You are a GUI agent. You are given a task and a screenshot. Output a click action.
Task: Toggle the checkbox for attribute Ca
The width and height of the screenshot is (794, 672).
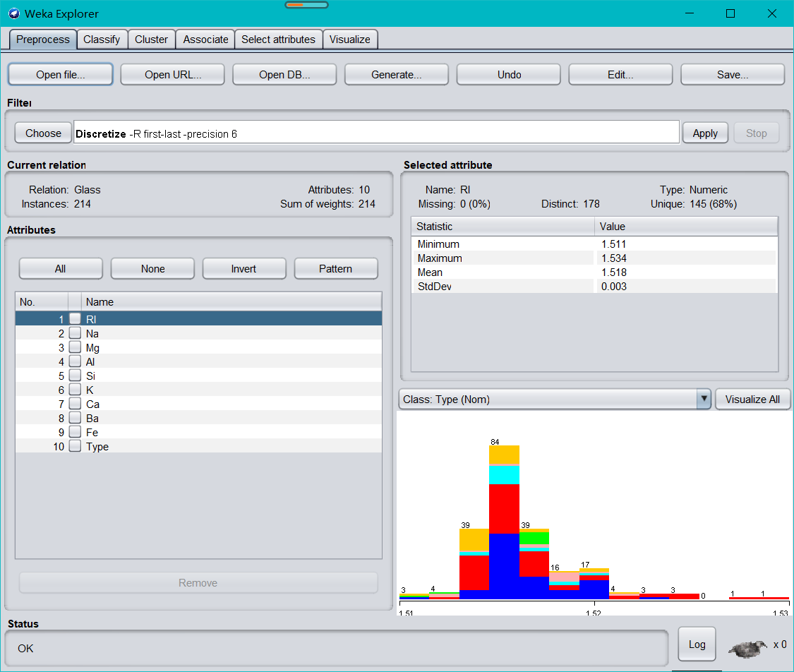tap(75, 404)
